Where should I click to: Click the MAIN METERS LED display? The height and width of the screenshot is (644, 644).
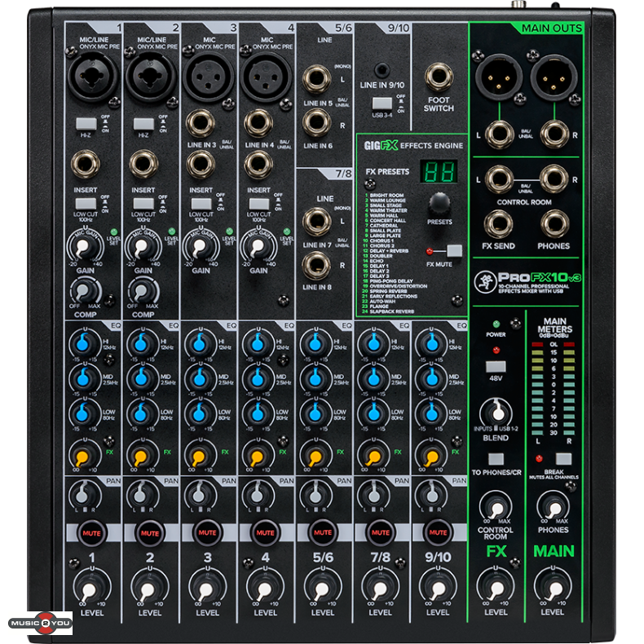(553, 388)
